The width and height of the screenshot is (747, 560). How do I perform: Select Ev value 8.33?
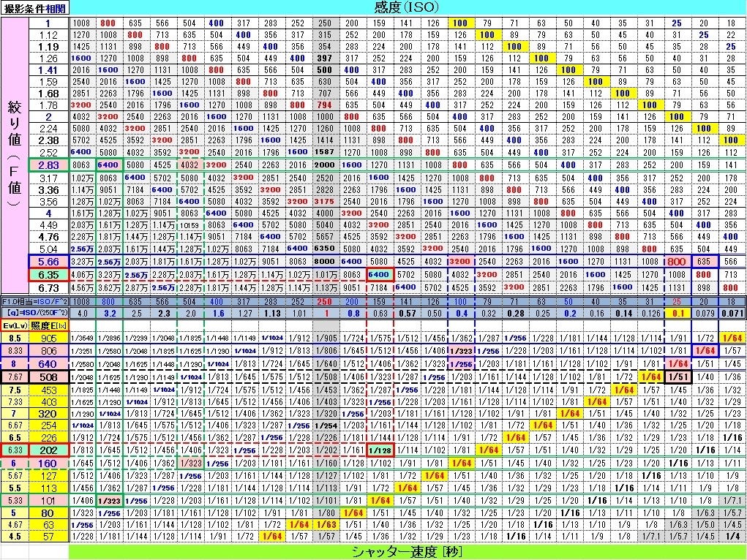coord(15,352)
